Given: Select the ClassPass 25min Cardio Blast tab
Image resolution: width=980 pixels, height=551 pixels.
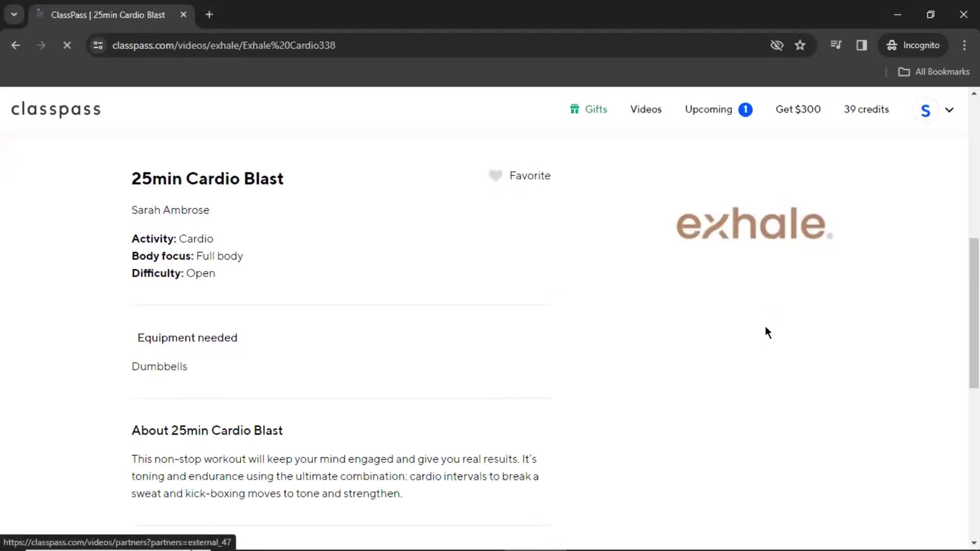Looking at the screenshot, I should pos(108,15).
